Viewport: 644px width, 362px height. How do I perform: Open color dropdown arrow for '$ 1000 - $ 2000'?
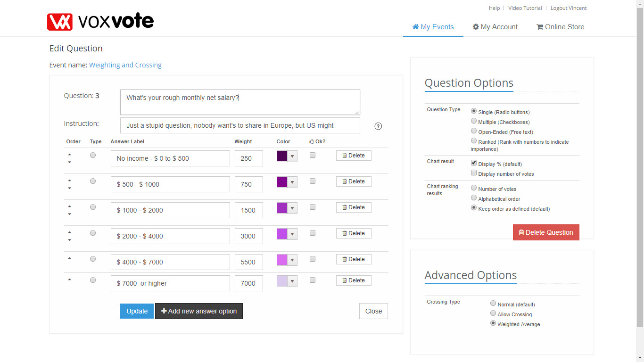pyautogui.click(x=292, y=208)
